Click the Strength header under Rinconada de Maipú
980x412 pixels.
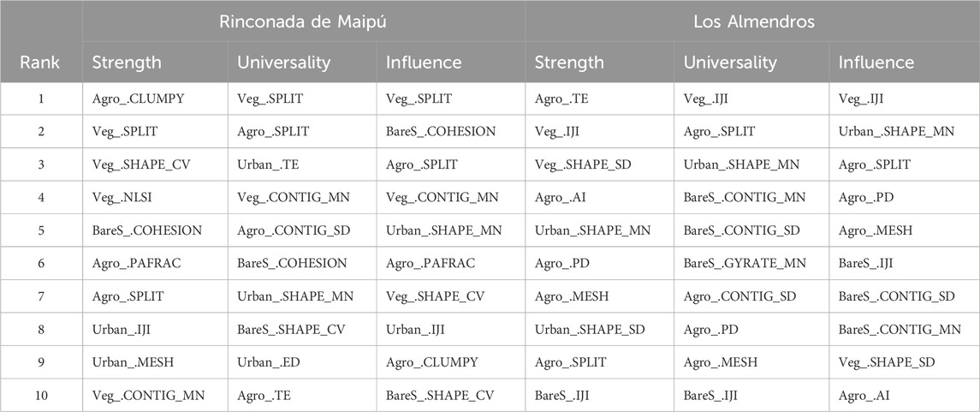127,63
